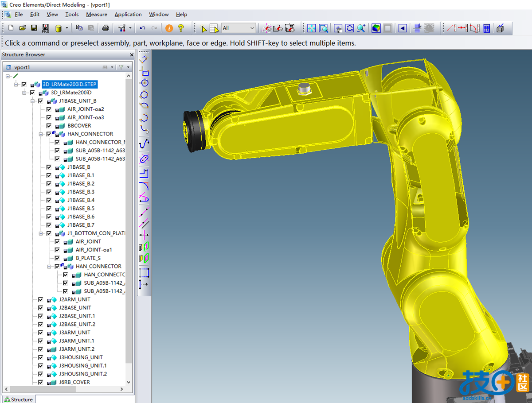This screenshot has width=532, height=403.
Task: Save as package with the PKG icon
Action: tap(45, 28)
